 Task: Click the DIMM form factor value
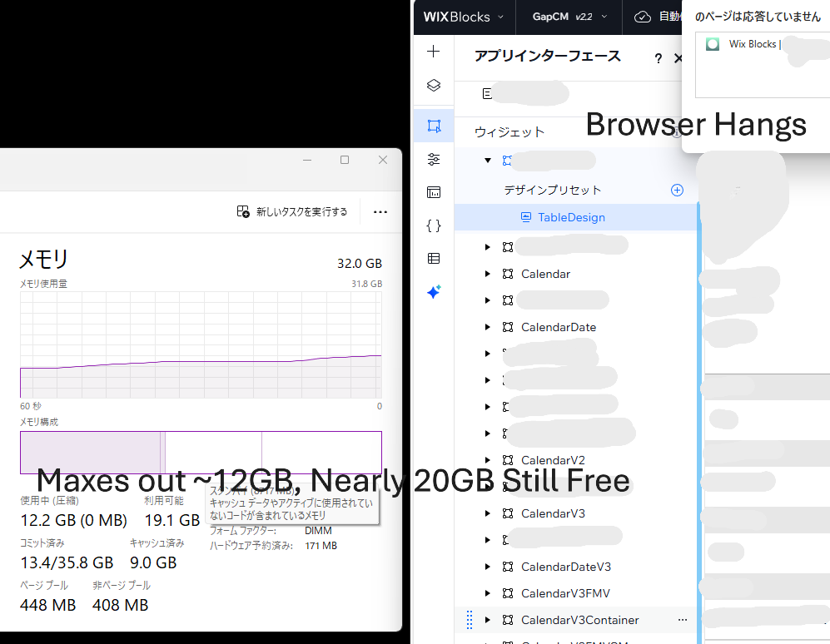tap(318, 531)
